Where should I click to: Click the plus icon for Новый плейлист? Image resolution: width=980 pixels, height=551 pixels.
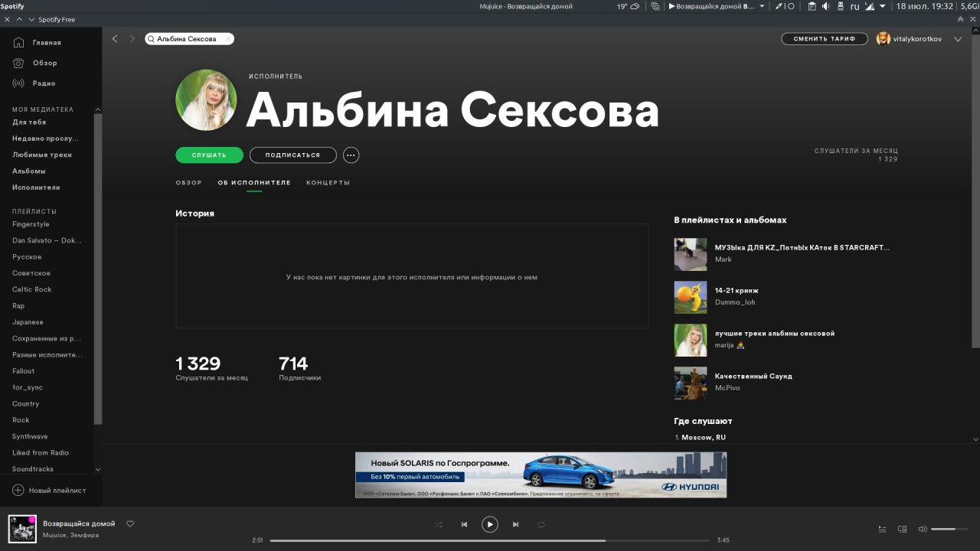coord(18,490)
